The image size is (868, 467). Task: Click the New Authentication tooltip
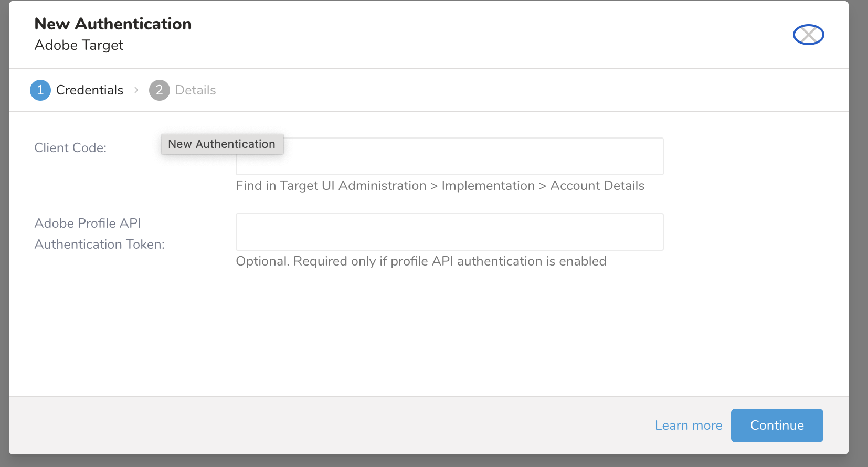pos(222,144)
